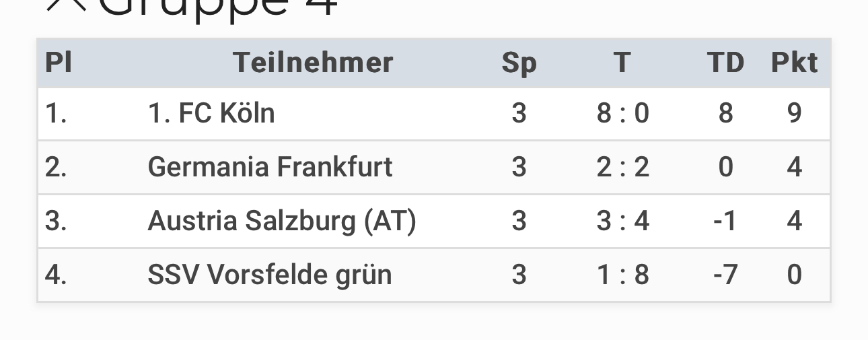Click the 9 points cell for Köln

click(x=795, y=113)
